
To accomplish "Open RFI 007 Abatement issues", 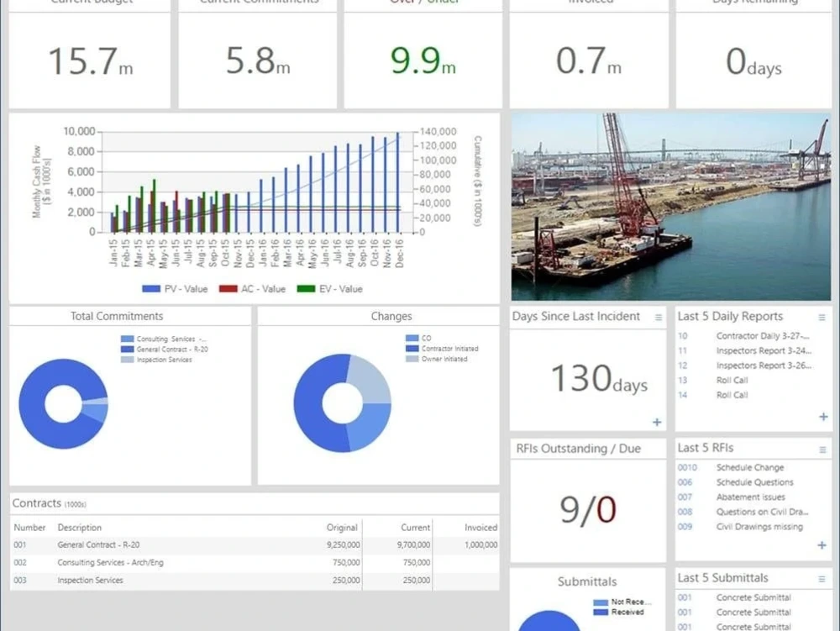I will click(x=732, y=497).
